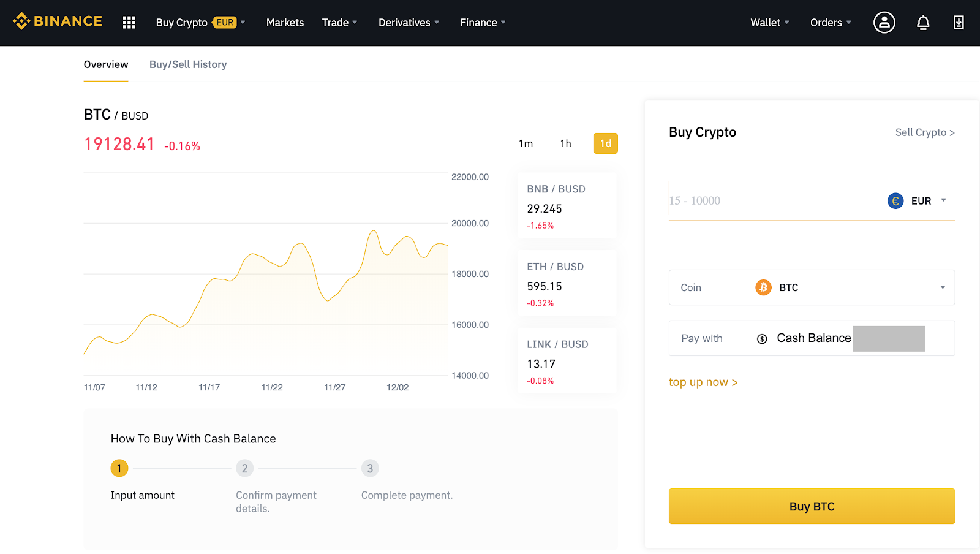980x554 pixels.
Task: Go to Markets page
Action: tap(285, 23)
